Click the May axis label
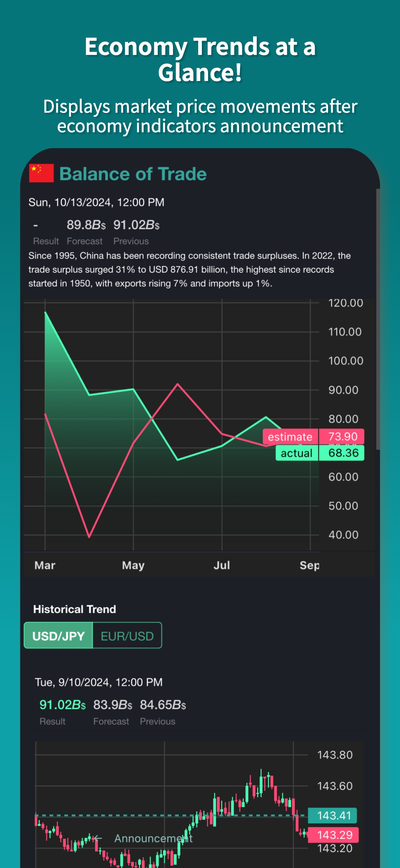 tap(133, 565)
